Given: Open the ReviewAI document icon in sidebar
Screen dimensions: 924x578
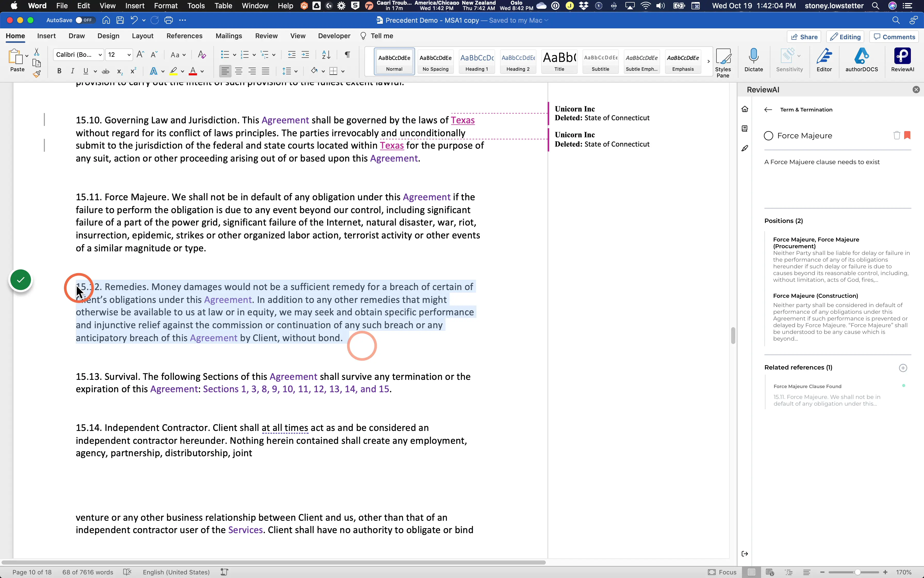Looking at the screenshot, I should click(x=745, y=129).
